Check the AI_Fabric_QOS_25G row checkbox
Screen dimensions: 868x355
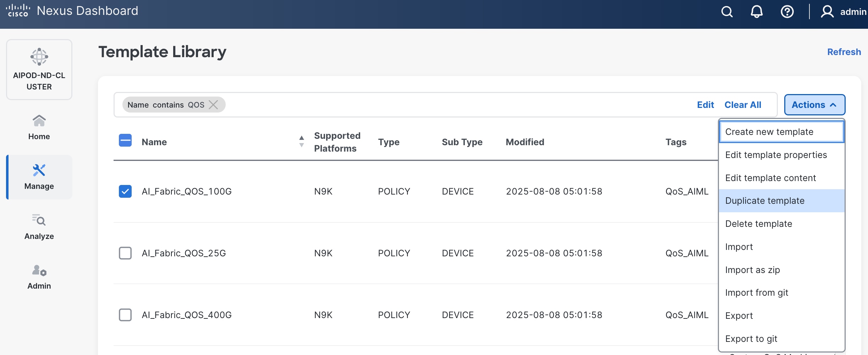[125, 253]
